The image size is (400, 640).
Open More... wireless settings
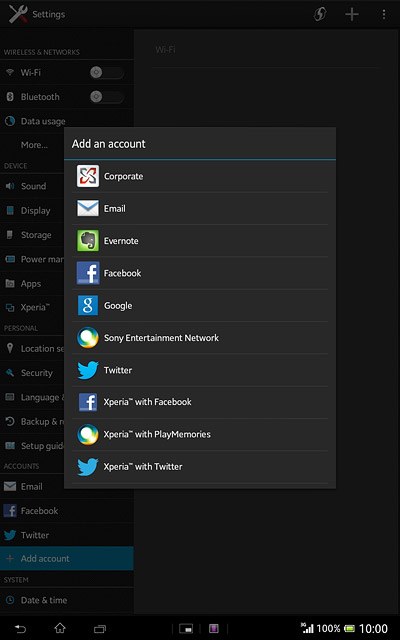(x=34, y=145)
